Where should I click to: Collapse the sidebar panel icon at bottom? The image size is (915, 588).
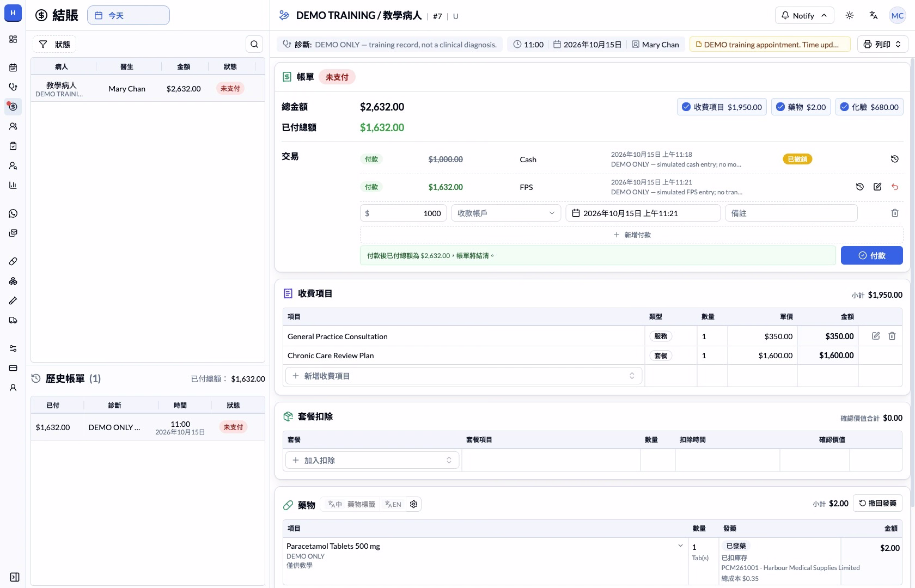pyautogui.click(x=15, y=577)
